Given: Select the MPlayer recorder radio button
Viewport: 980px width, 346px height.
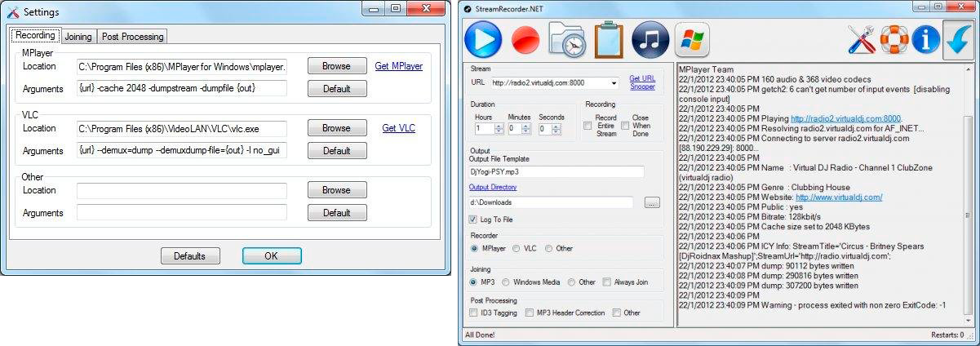Looking at the screenshot, I should pos(474,248).
